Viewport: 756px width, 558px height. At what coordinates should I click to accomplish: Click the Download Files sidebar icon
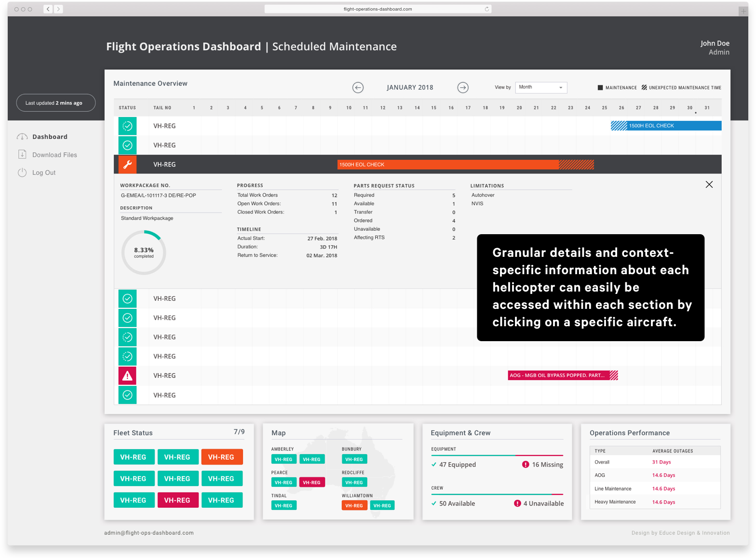(22, 155)
